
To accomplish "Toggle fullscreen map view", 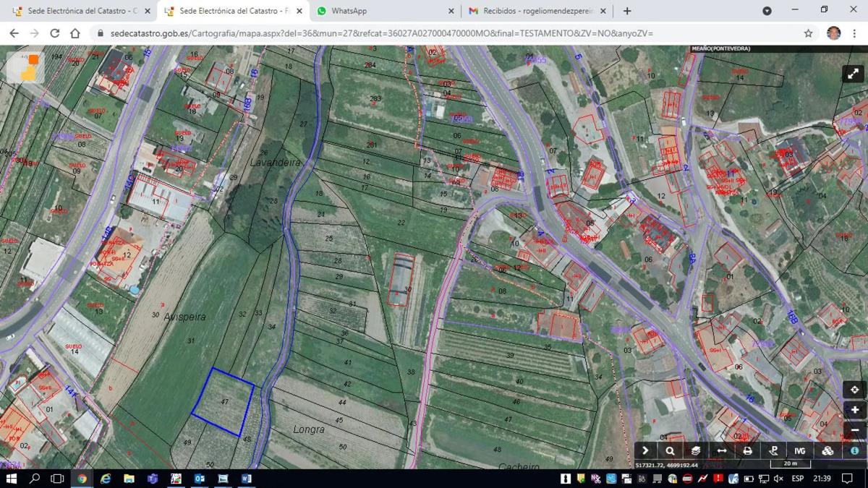I will tap(854, 74).
